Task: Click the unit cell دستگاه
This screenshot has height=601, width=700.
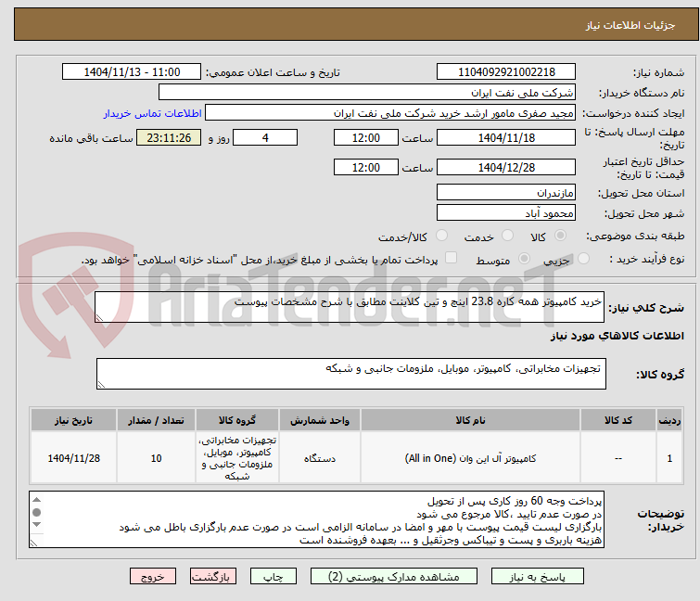Action: [320, 458]
